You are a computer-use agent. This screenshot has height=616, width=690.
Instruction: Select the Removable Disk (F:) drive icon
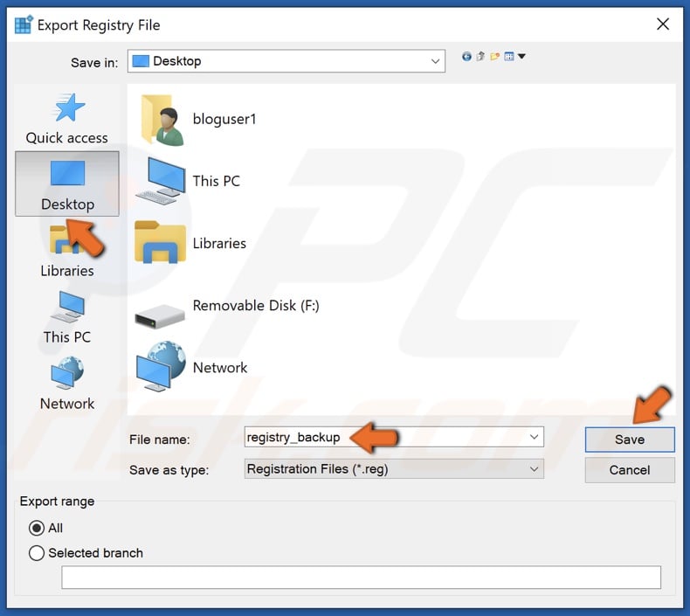click(159, 315)
